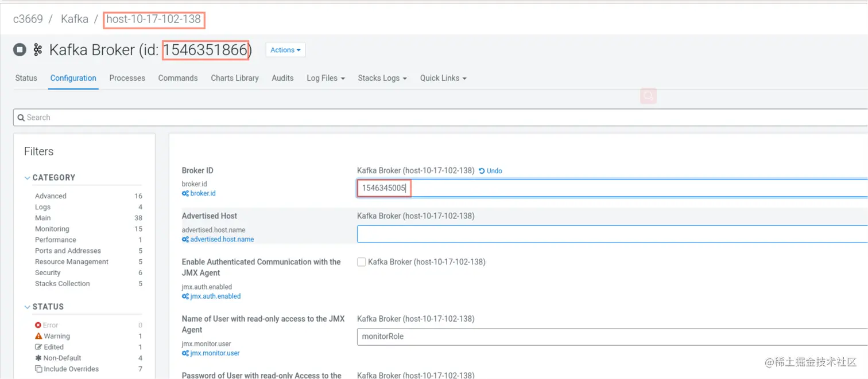This screenshot has width=868, height=379.
Task: Click gear icon next to jmx.monitor.user
Action: 185,353
